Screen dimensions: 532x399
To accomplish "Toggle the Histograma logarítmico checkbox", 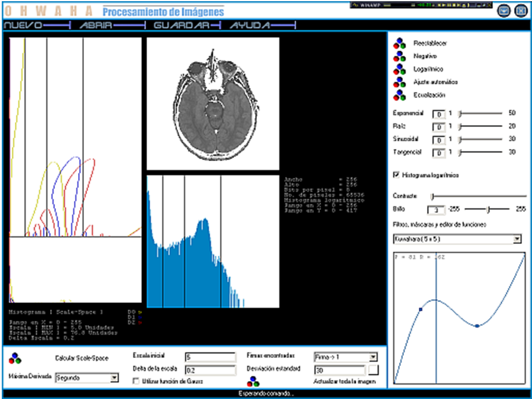I will (x=396, y=175).
